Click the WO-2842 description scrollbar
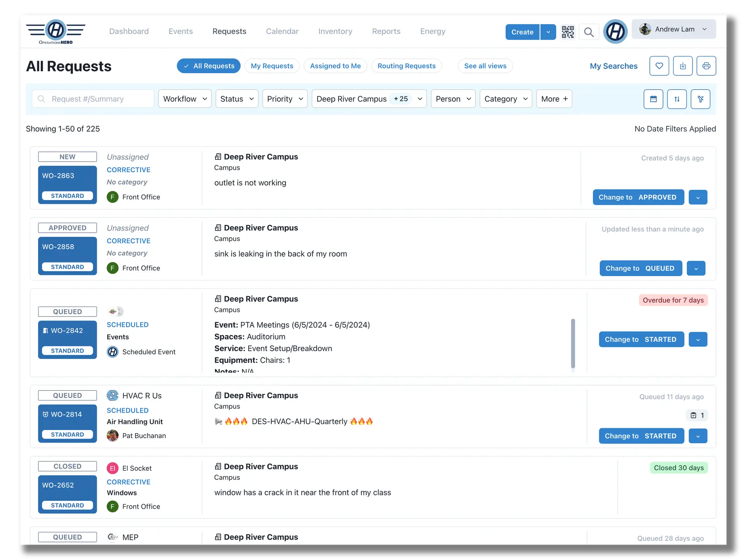This screenshot has height=560, width=747. click(x=573, y=343)
